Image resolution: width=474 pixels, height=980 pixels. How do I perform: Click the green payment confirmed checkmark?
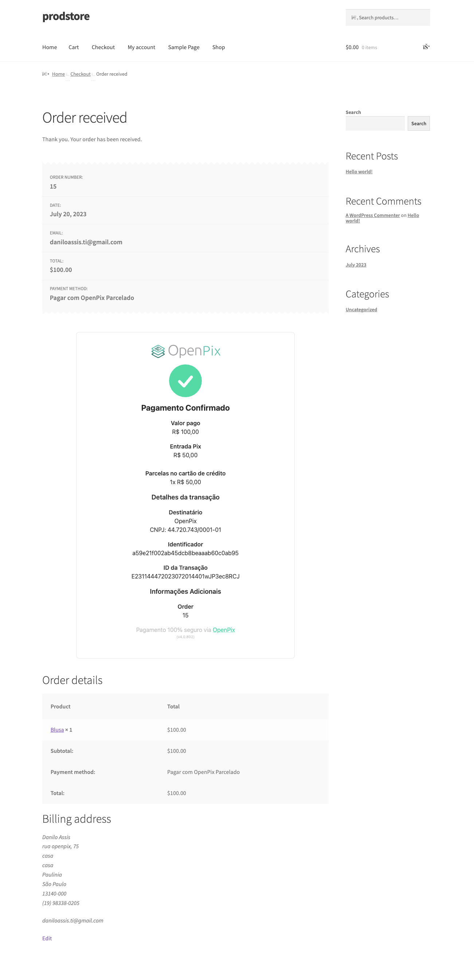185,380
